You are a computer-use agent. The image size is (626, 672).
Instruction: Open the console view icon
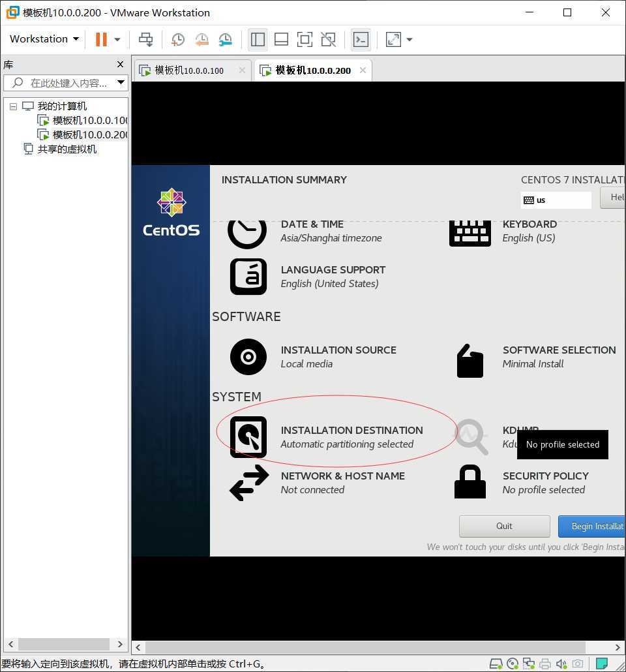(x=361, y=39)
